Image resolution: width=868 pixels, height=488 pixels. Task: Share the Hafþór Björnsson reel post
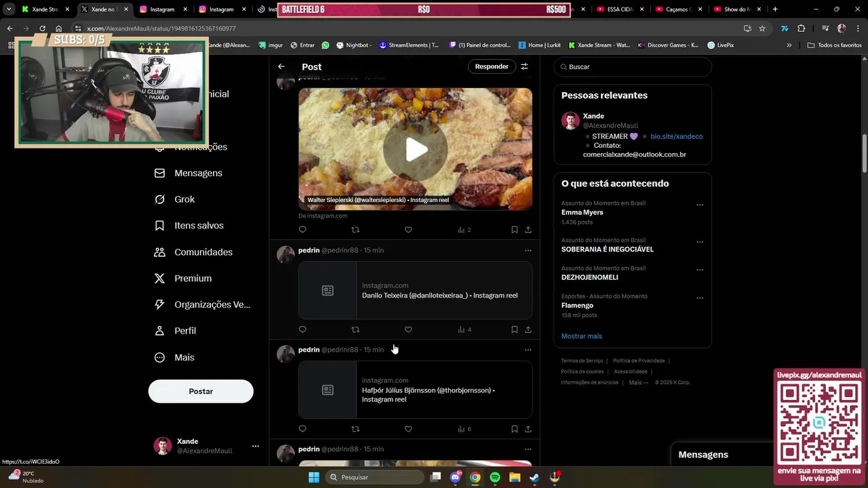coord(528,429)
